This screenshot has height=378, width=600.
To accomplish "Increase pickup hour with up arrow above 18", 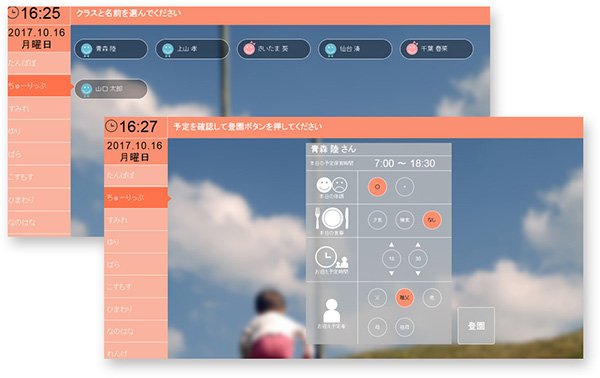I will (x=391, y=244).
